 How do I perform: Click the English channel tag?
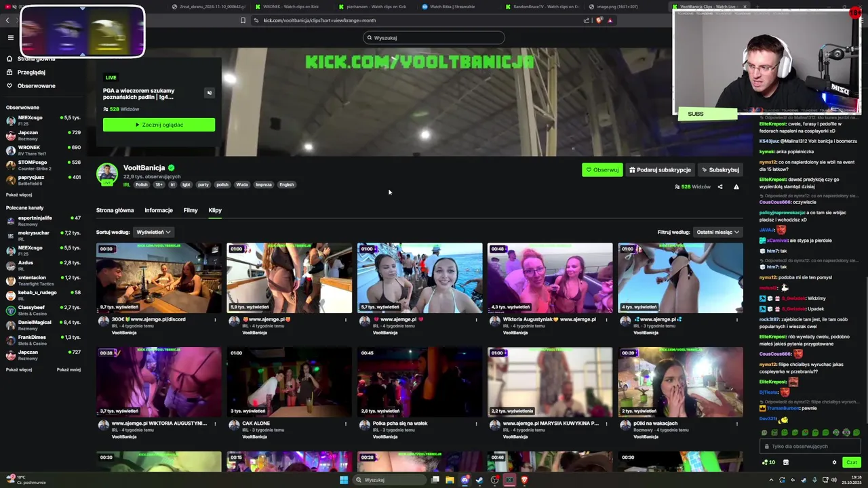coord(287,185)
